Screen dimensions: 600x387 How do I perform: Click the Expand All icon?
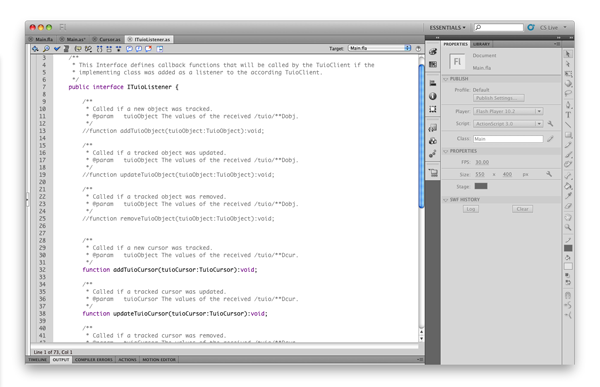coord(118,49)
